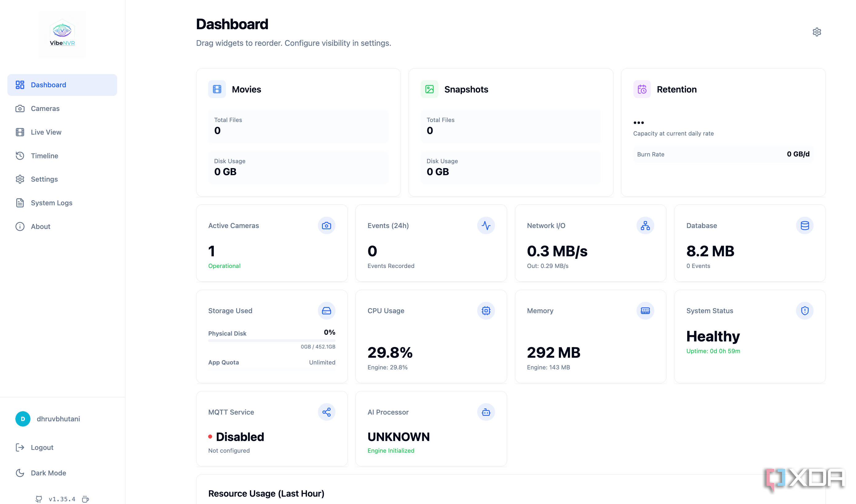This screenshot has width=856, height=504.
Task: Click 'Capacity at current daily rate' text
Action: click(x=673, y=133)
